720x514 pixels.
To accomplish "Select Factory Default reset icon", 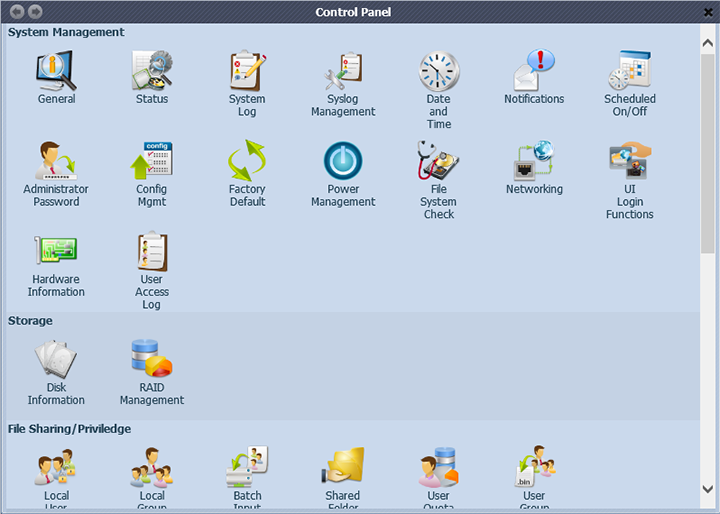I will pyautogui.click(x=247, y=161).
